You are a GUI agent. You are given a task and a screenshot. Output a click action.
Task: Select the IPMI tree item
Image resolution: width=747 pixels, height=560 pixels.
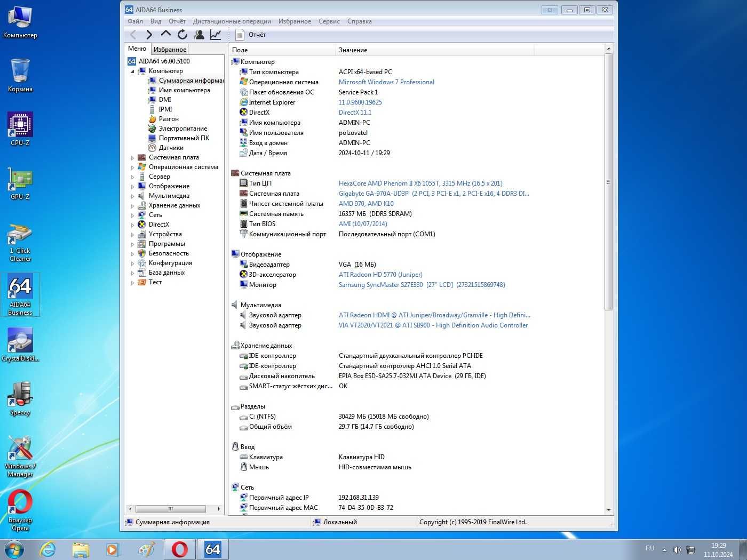(165, 109)
